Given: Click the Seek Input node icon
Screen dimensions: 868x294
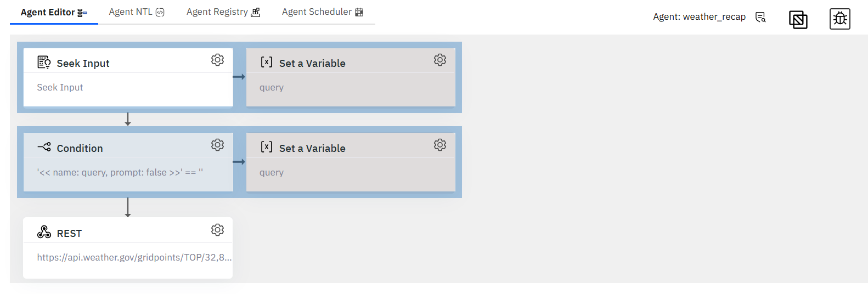Looking at the screenshot, I should pyautogui.click(x=44, y=62).
